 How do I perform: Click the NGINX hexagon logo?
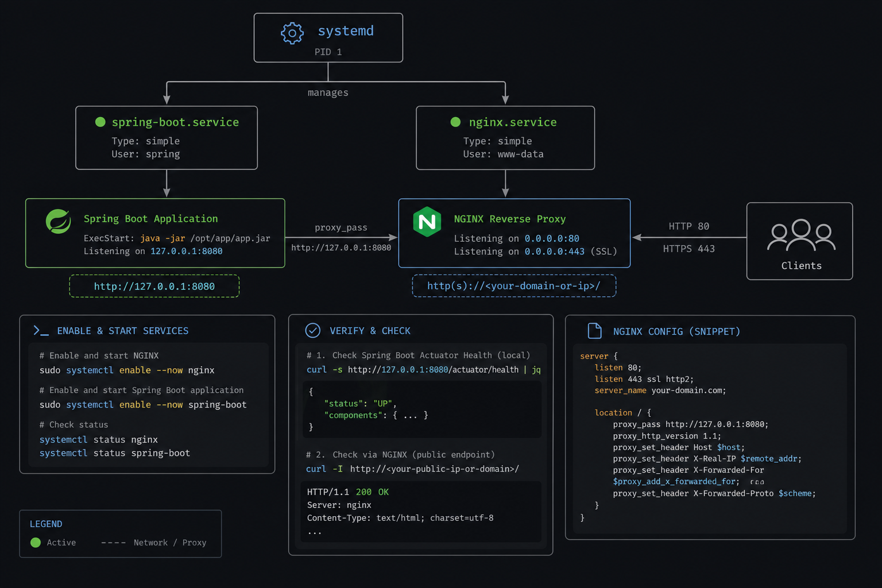(427, 222)
